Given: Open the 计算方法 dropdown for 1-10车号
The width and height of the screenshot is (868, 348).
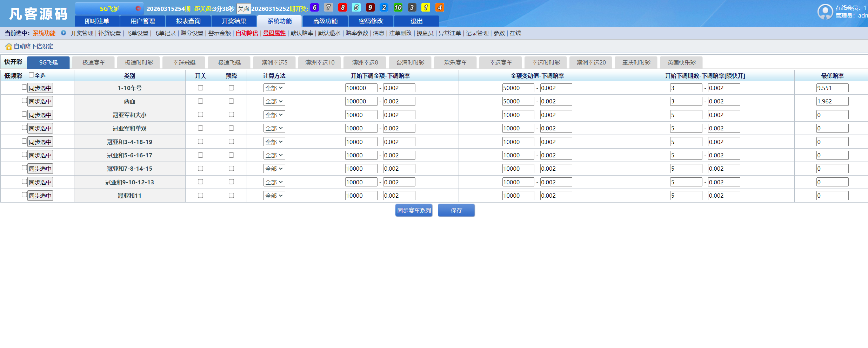Looking at the screenshot, I should tap(274, 88).
